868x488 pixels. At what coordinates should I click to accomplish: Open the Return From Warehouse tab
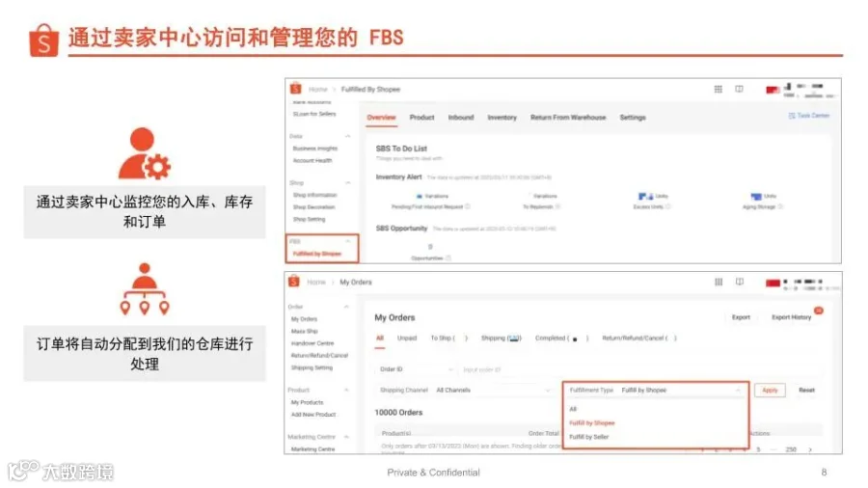tap(568, 118)
